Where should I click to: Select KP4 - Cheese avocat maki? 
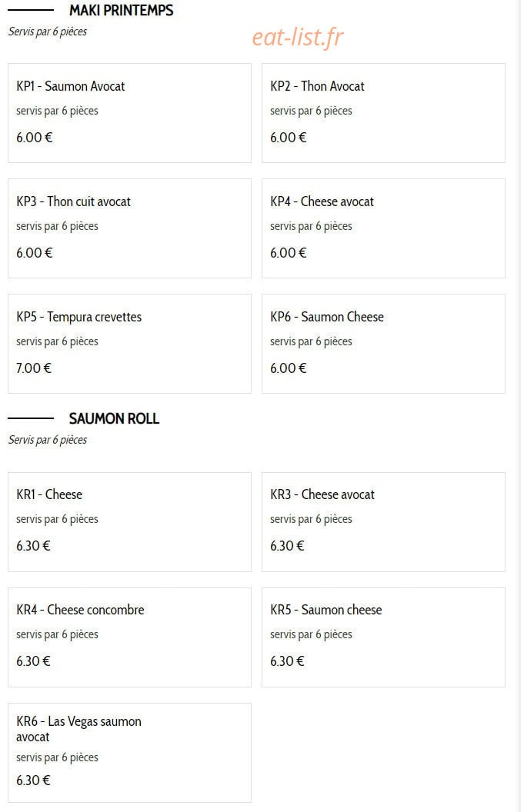(x=383, y=228)
